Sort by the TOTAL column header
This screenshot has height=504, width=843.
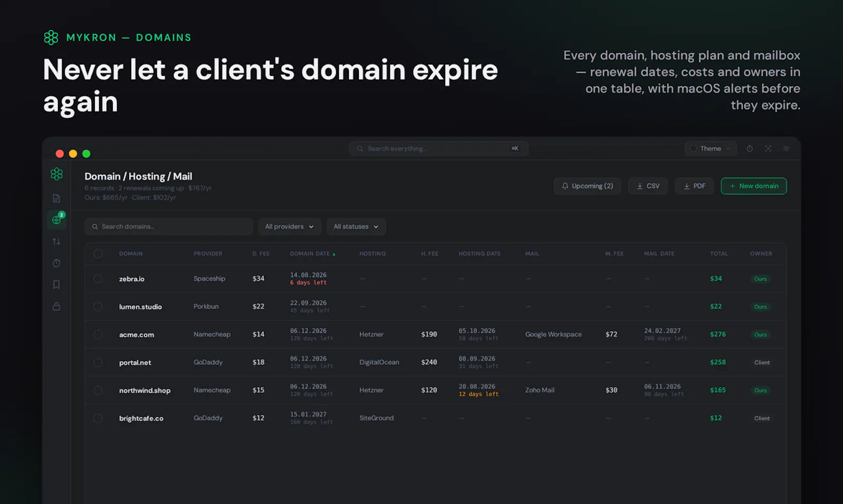coord(719,254)
